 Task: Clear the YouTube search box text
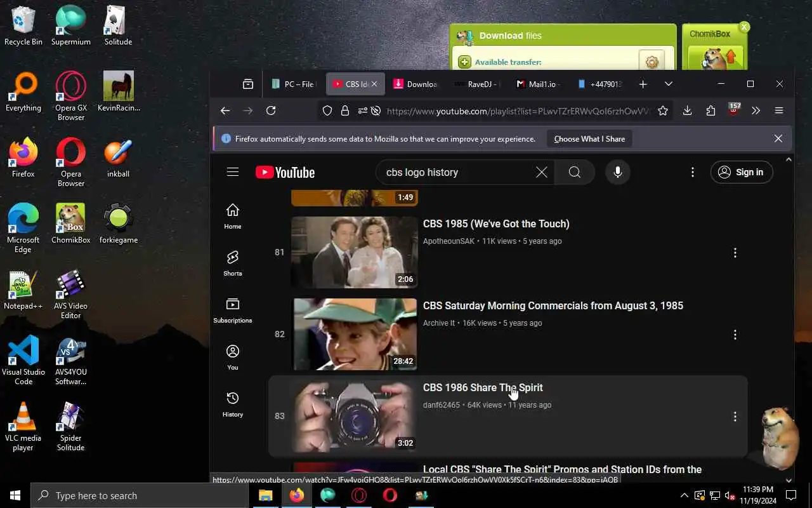tap(542, 172)
